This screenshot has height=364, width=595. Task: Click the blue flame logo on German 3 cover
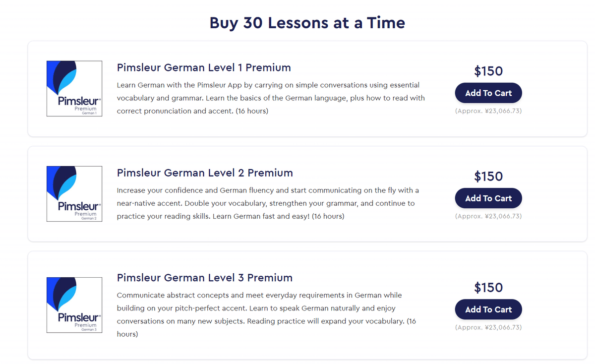click(x=62, y=294)
